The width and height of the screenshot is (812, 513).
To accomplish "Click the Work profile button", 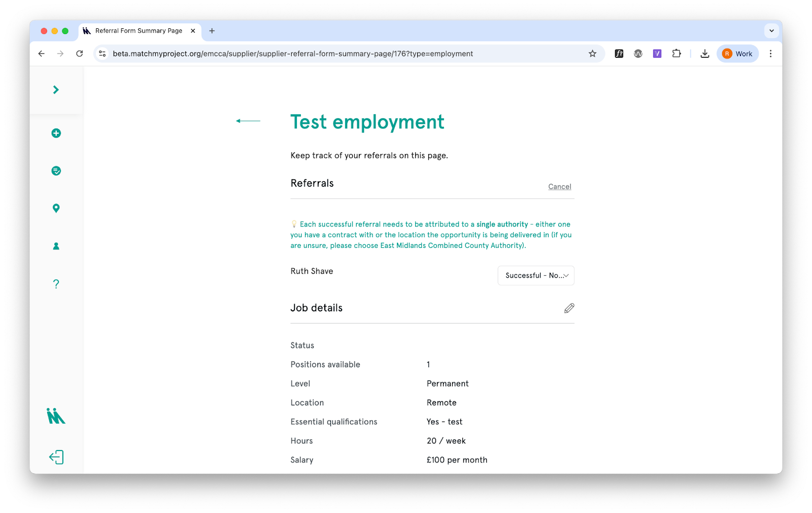I will pyautogui.click(x=737, y=54).
